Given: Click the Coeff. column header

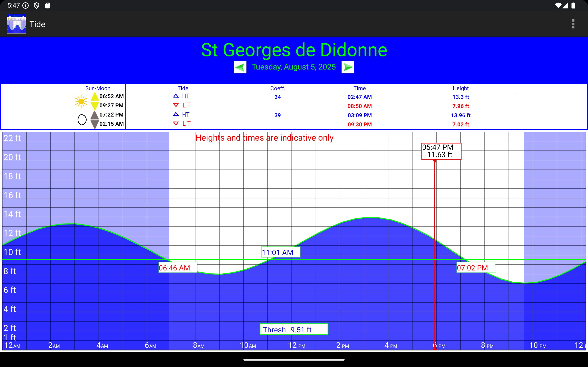Looking at the screenshot, I should click(x=277, y=88).
